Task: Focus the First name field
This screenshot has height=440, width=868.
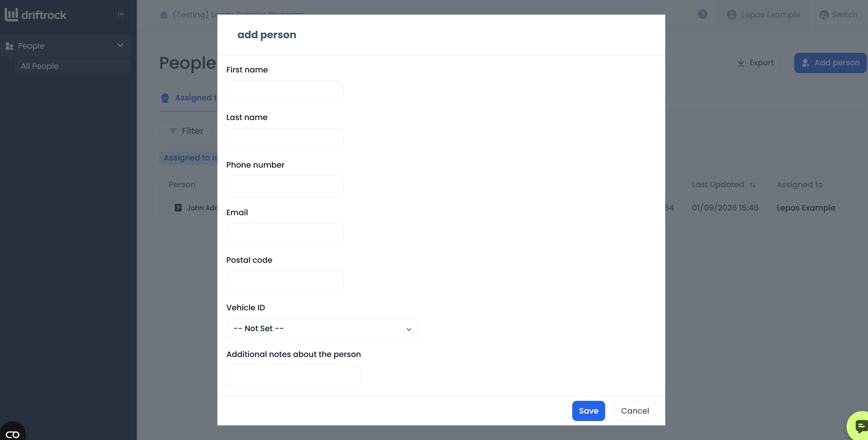Action: coord(285,92)
